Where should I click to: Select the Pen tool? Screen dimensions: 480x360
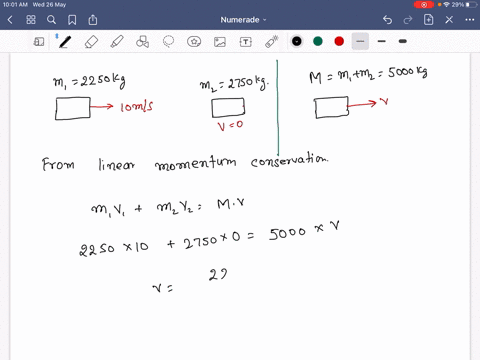[x=65, y=42]
